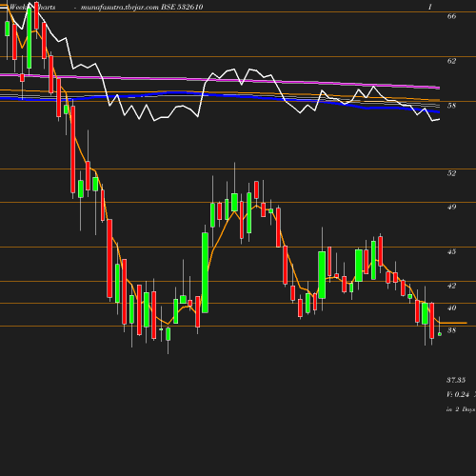Click the 49 price axis label
The width and height of the screenshot is (476, 476).
click(451, 207)
